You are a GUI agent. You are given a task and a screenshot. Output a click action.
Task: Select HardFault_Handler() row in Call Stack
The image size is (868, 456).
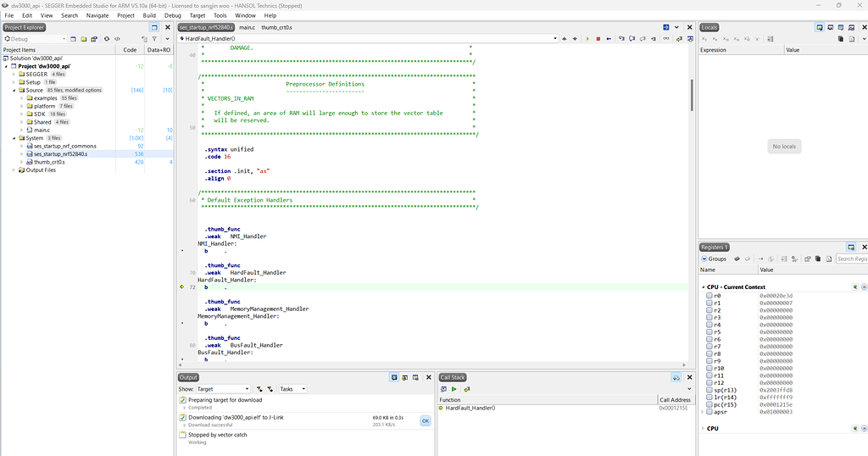click(x=565, y=408)
